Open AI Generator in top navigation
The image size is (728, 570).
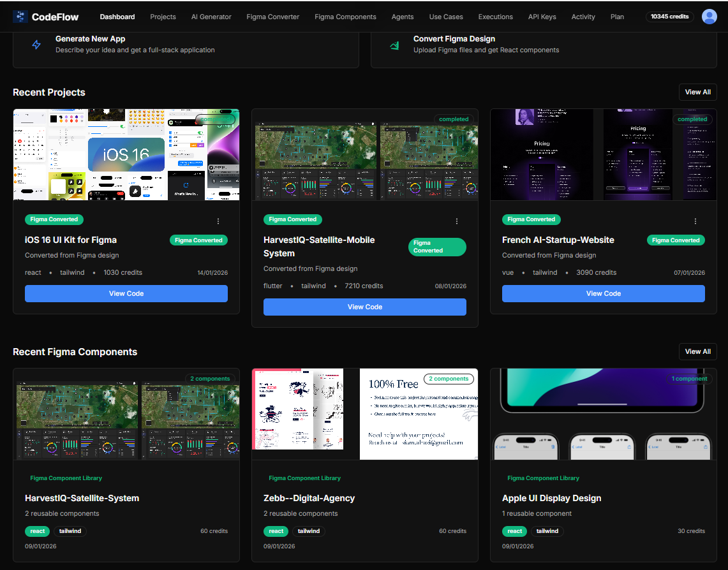[211, 17]
